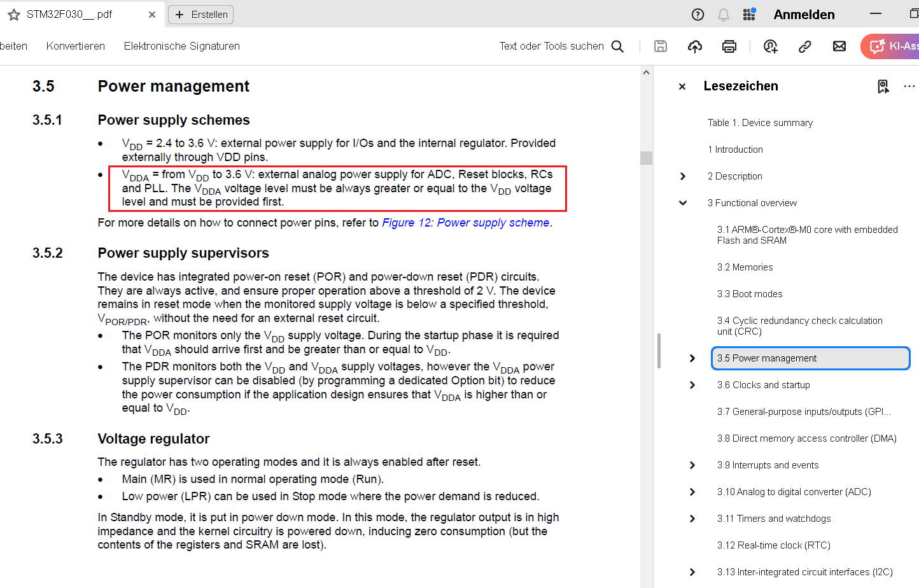Send the document by email icon

pos(839,46)
